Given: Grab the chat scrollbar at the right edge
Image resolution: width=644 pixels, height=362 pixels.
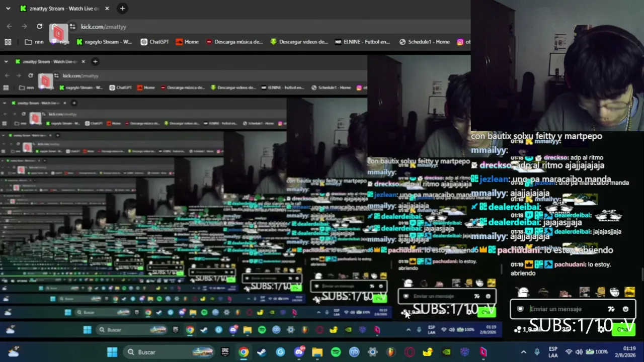Looking at the screenshot, I should 642,276.
